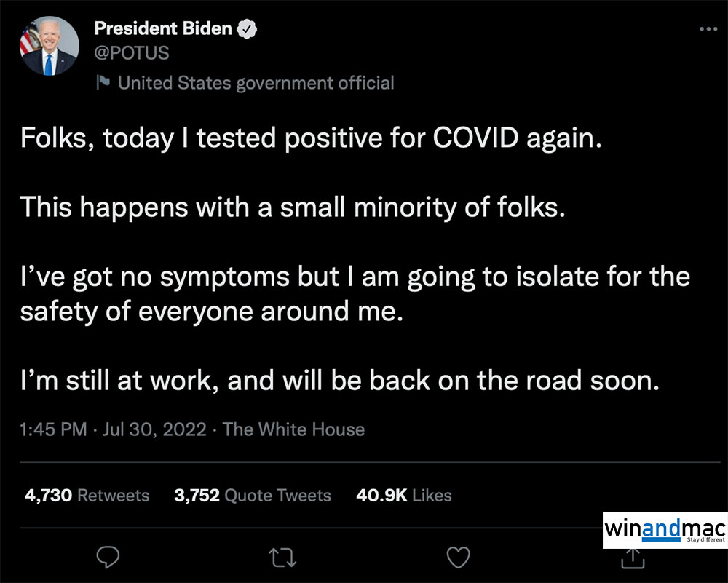Show the 3,752 Quote Tweets
Screen dimensions: 728x583
click(x=252, y=496)
